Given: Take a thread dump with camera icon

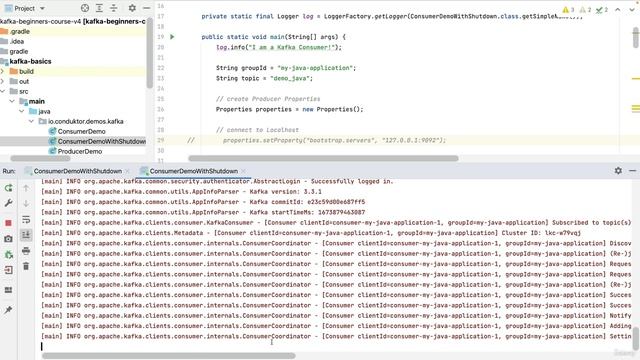Looking at the screenshot, I should click(9, 239).
